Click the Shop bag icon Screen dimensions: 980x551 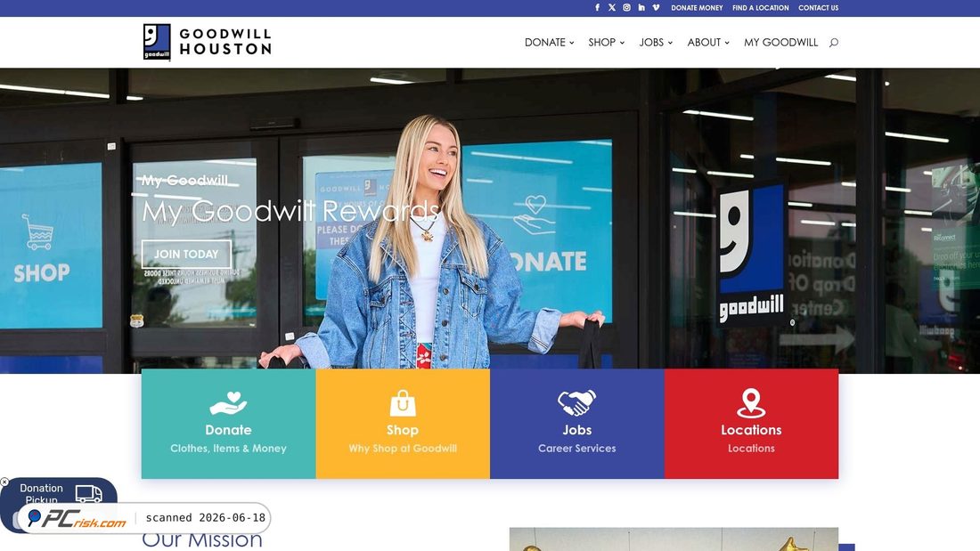(x=403, y=403)
